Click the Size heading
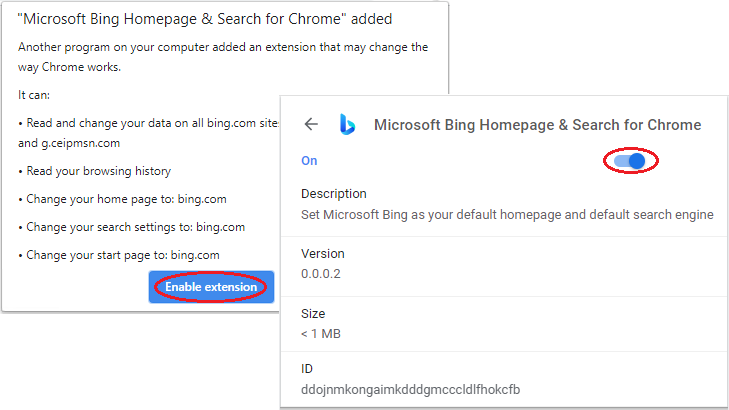729x410 pixels. (x=314, y=313)
